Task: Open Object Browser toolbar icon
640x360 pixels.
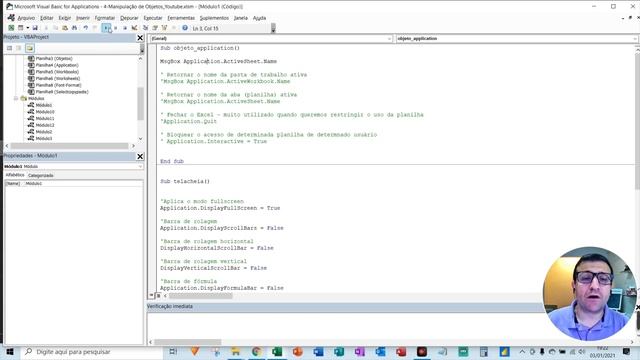Action: click(164, 28)
